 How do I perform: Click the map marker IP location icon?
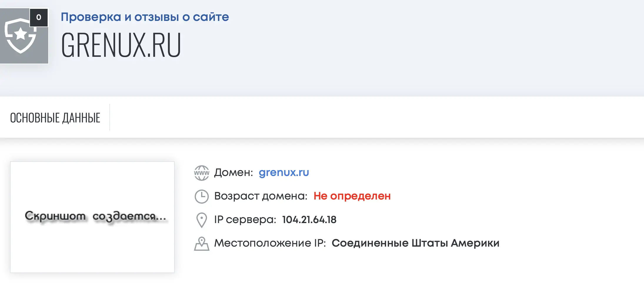point(202,244)
